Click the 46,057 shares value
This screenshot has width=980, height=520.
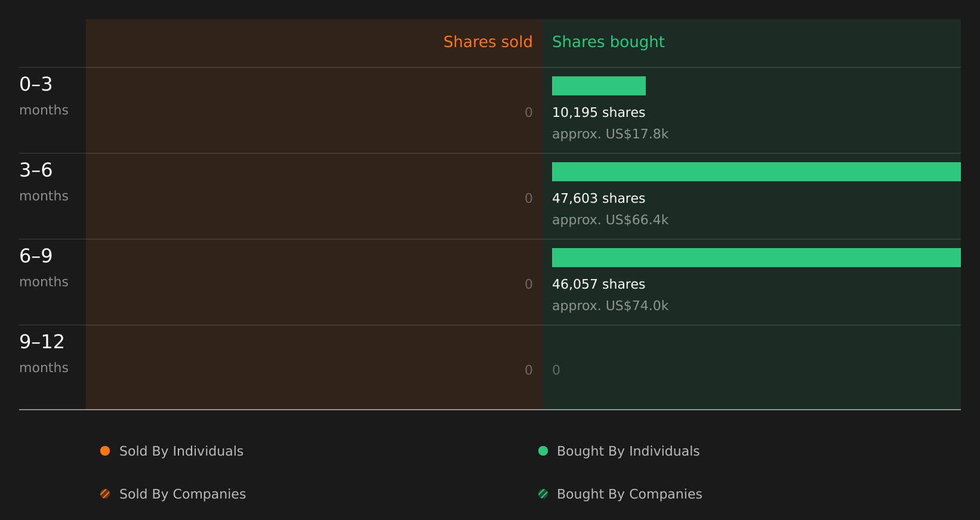click(x=599, y=284)
